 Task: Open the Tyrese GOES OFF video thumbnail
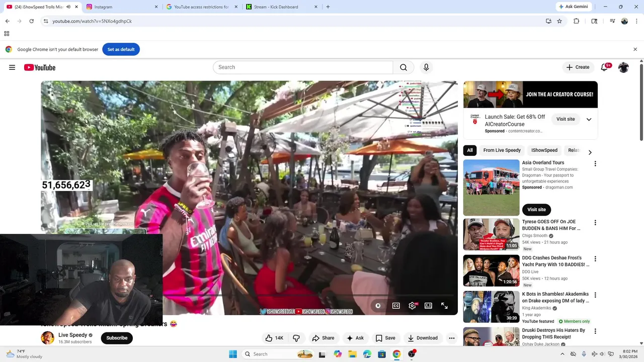tap(491, 234)
